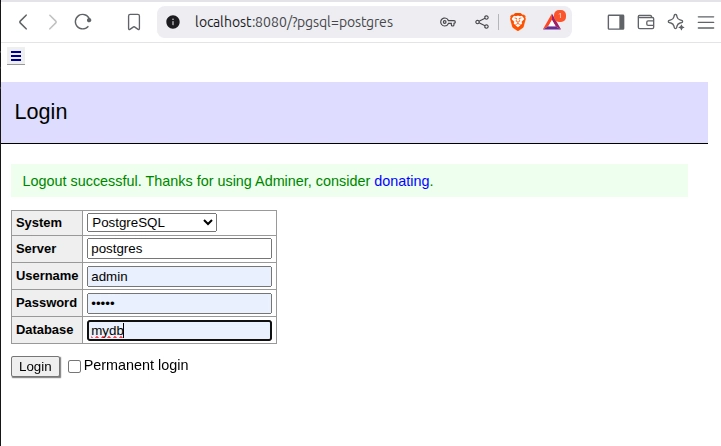
Task: Click the Password row label
Action: coord(46,303)
